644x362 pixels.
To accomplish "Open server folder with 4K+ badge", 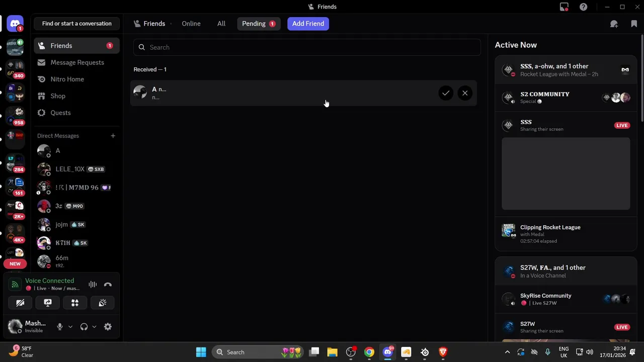I will pos(15,233).
